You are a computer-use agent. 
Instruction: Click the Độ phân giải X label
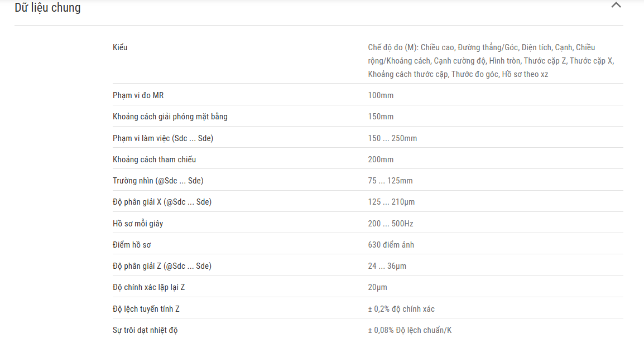point(162,202)
